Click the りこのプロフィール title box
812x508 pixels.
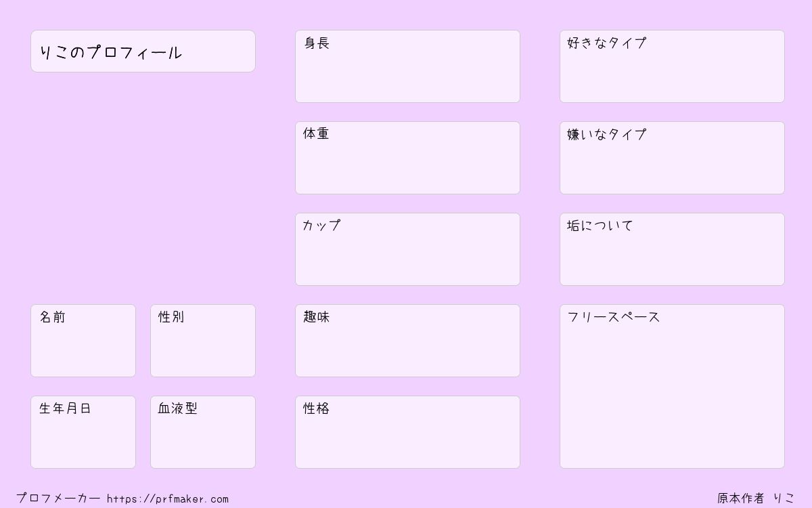pyautogui.click(x=143, y=51)
